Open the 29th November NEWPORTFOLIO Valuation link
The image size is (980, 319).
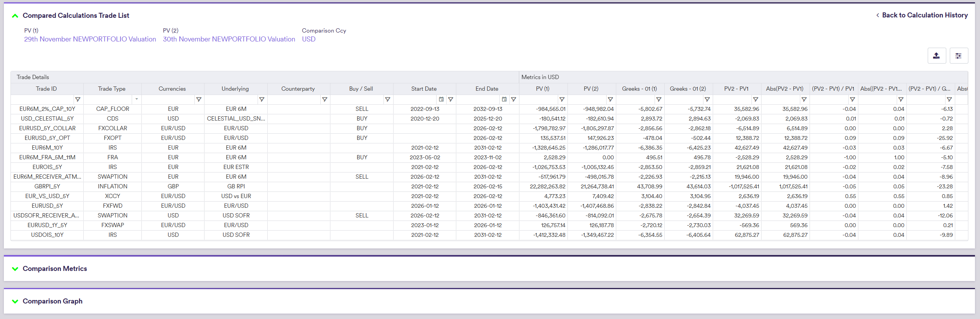point(90,39)
